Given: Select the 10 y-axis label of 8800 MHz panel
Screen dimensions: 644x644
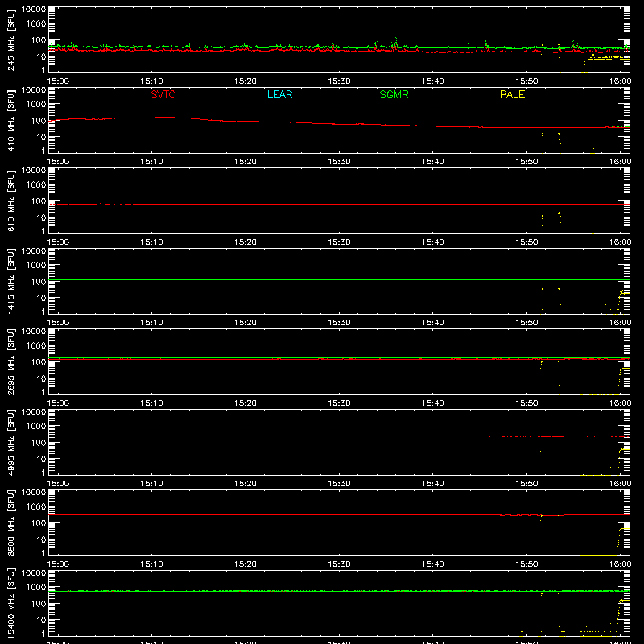Looking at the screenshot, I should click(41, 539).
